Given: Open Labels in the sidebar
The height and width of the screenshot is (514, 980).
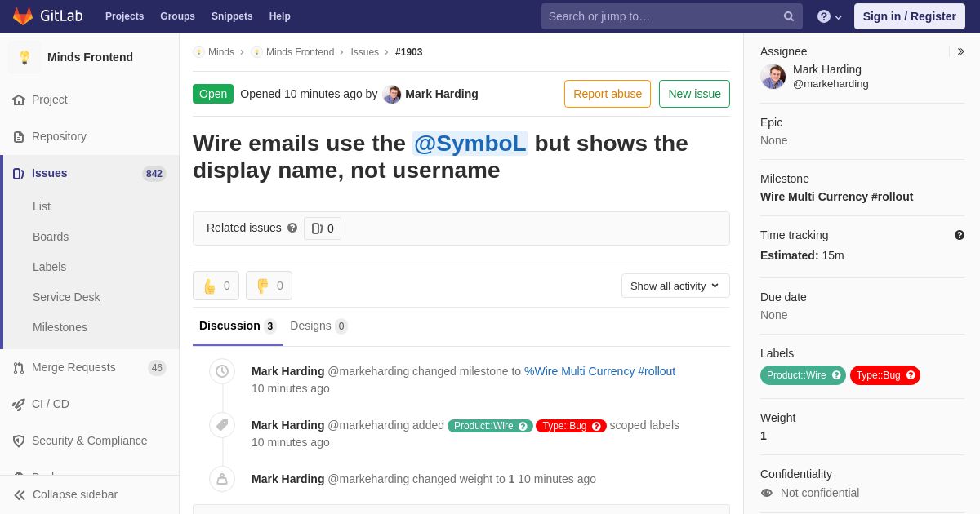Looking at the screenshot, I should point(49,267).
